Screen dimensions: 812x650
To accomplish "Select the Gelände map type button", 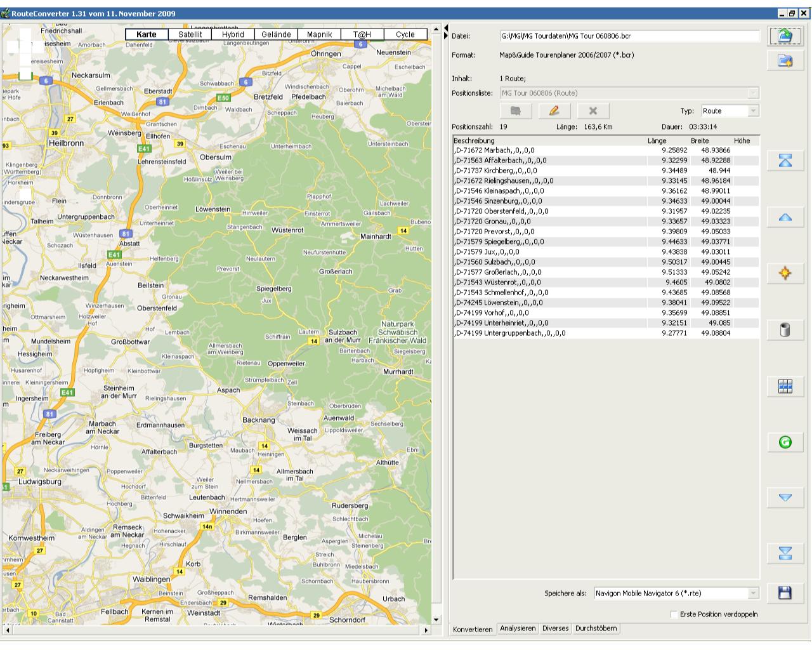I will tap(276, 35).
